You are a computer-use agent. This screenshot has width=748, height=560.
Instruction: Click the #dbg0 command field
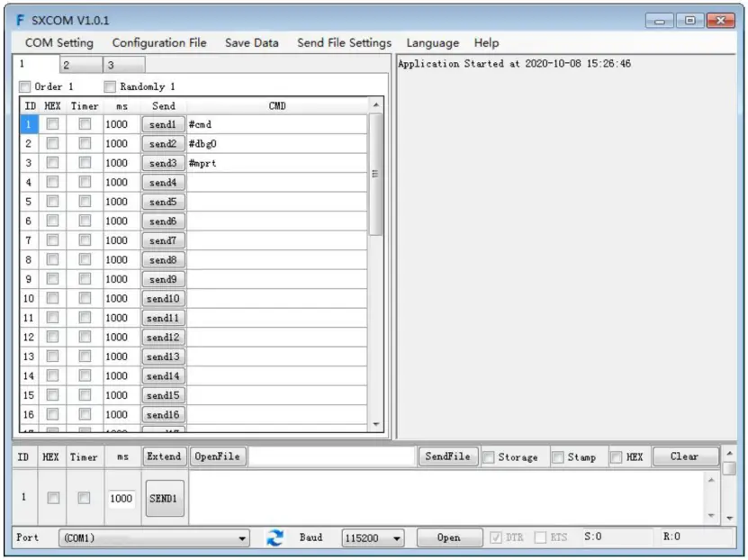[x=275, y=144]
